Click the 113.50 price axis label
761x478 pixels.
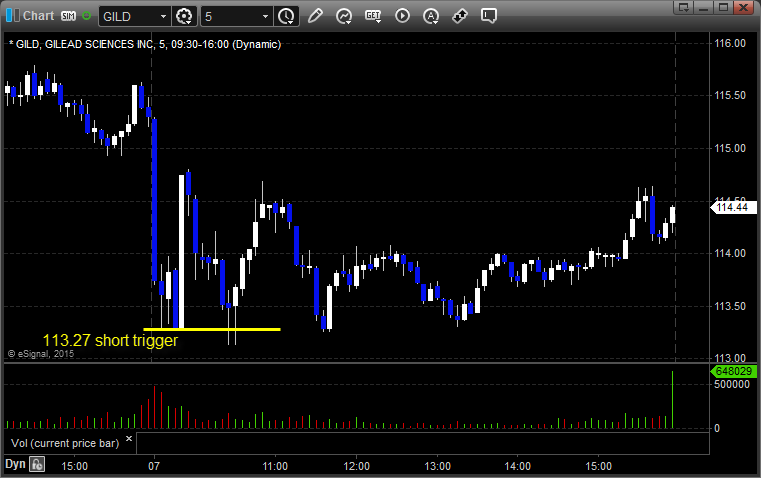pos(730,306)
